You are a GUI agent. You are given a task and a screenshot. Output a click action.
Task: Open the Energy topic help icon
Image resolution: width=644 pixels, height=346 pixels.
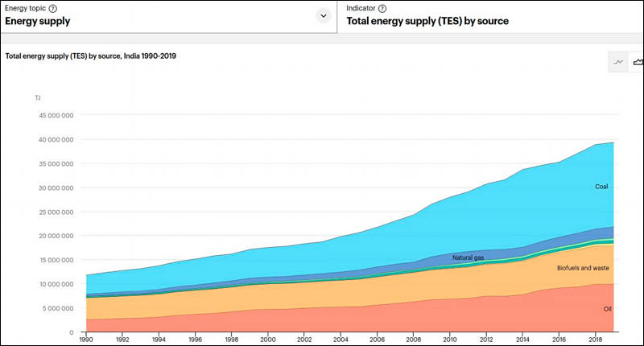[x=53, y=8]
